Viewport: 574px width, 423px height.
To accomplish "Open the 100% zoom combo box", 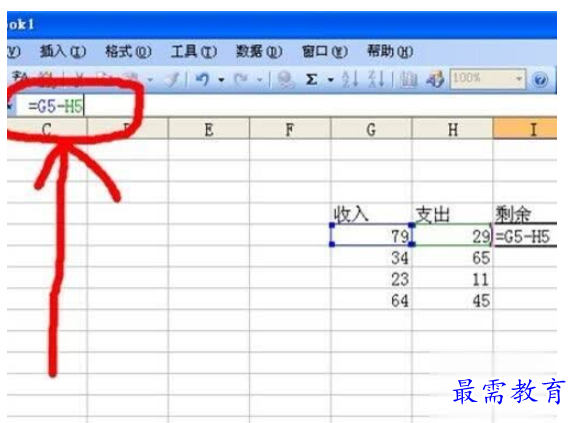I will pyautogui.click(x=488, y=79).
